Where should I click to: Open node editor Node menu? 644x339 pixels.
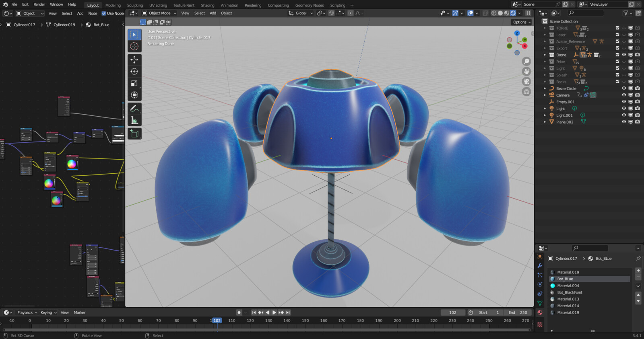pyautogui.click(x=93, y=13)
